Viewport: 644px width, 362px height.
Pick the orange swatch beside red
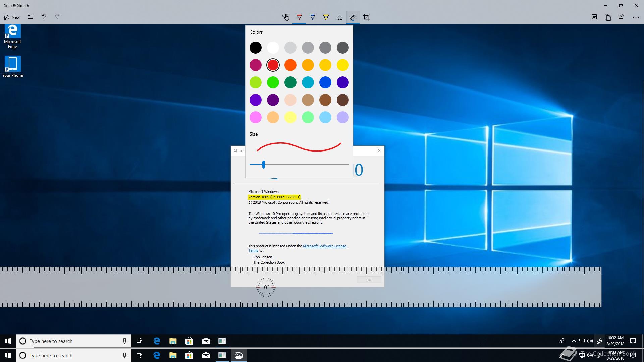pos(290,65)
